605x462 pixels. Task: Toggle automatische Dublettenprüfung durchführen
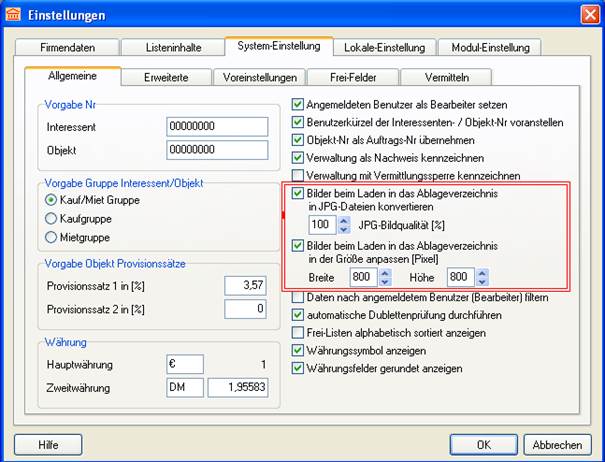tap(297, 315)
